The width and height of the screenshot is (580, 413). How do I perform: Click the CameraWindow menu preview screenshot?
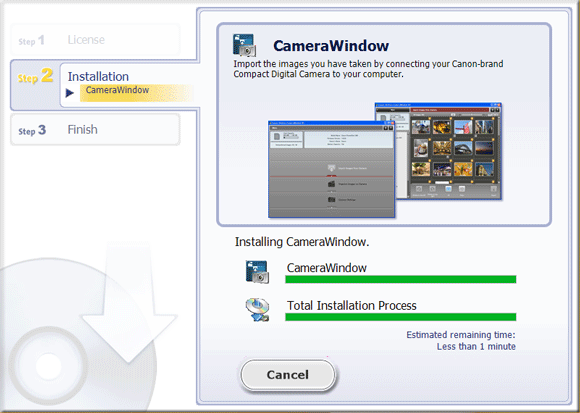click(331, 169)
